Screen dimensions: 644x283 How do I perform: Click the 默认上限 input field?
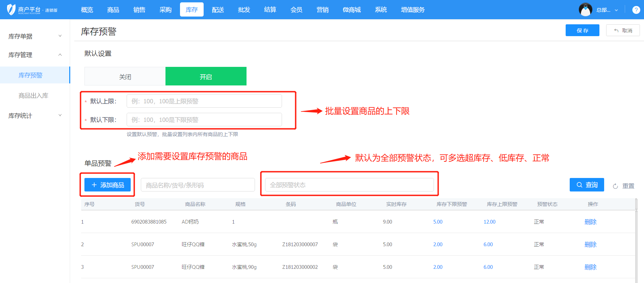coord(204,101)
